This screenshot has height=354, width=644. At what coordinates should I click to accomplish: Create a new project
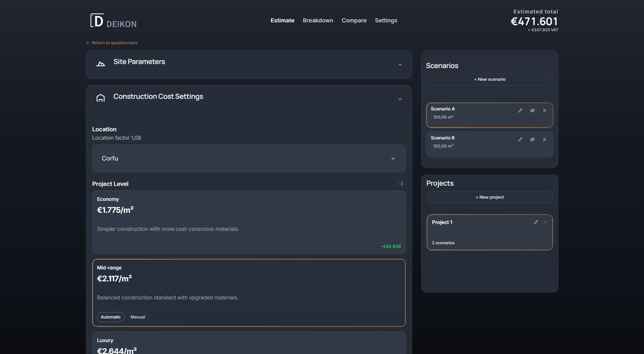pyautogui.click(x=490, y=197)
